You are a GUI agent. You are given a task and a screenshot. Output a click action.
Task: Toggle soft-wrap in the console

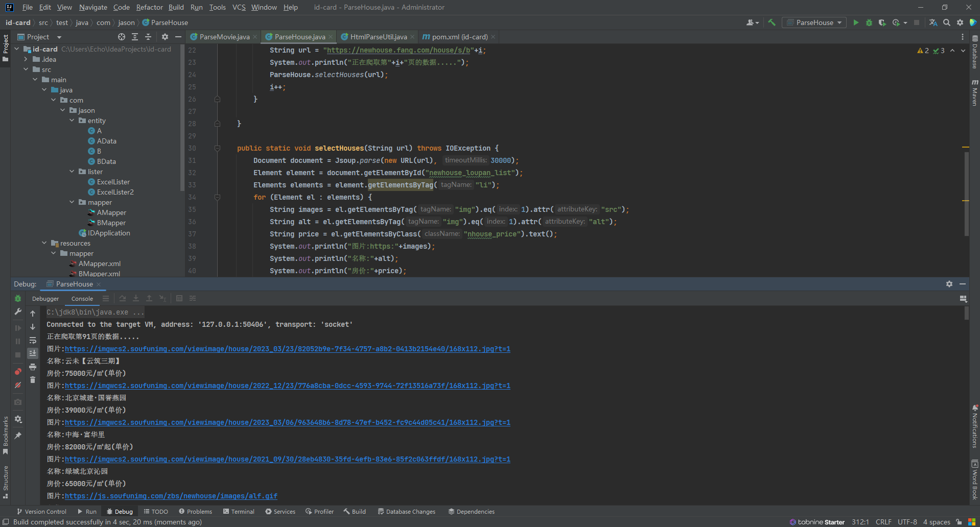click(x=33, y=340)
